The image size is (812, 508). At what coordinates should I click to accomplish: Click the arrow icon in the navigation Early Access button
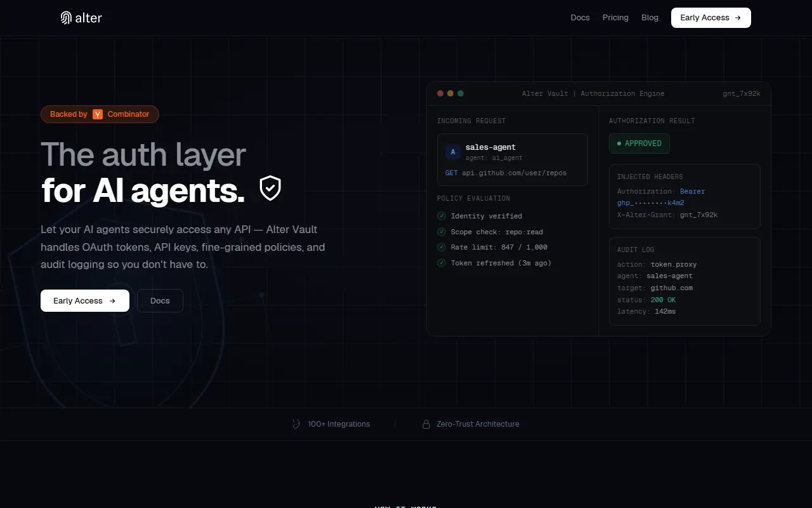[738, 18]
